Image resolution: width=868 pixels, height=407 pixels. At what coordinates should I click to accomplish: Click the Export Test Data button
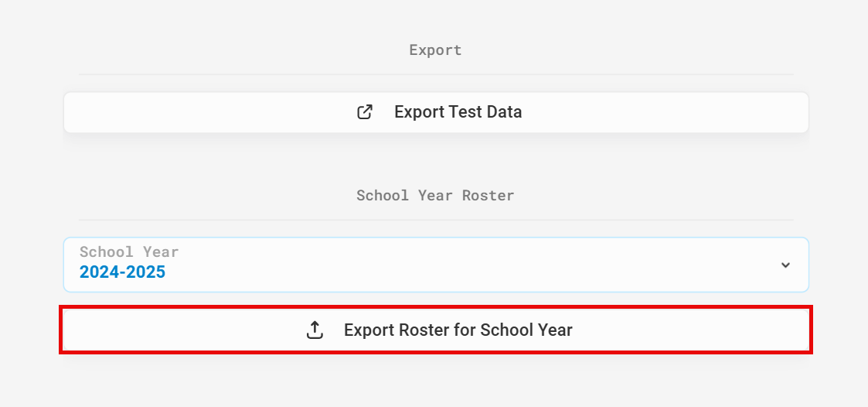pyautogui.click(x=436, y=112)
